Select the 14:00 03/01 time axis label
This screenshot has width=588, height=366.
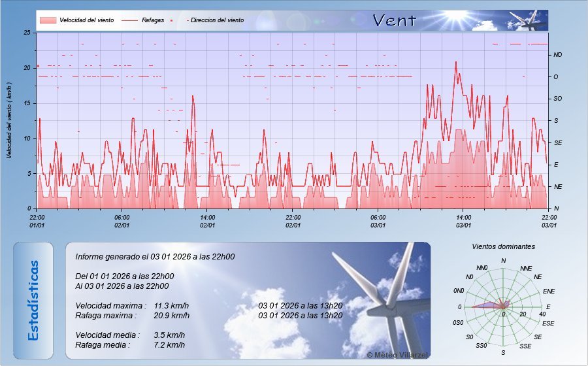(x=463, y=221)
